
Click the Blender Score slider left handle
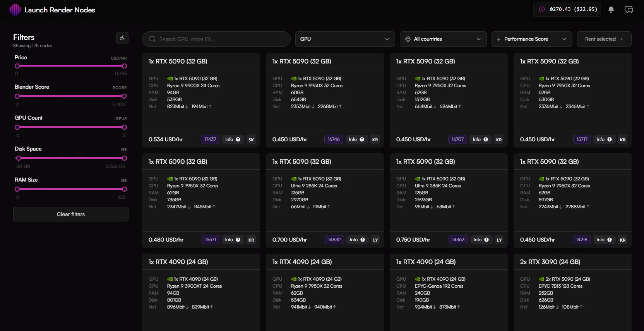[x=17, y=96]
